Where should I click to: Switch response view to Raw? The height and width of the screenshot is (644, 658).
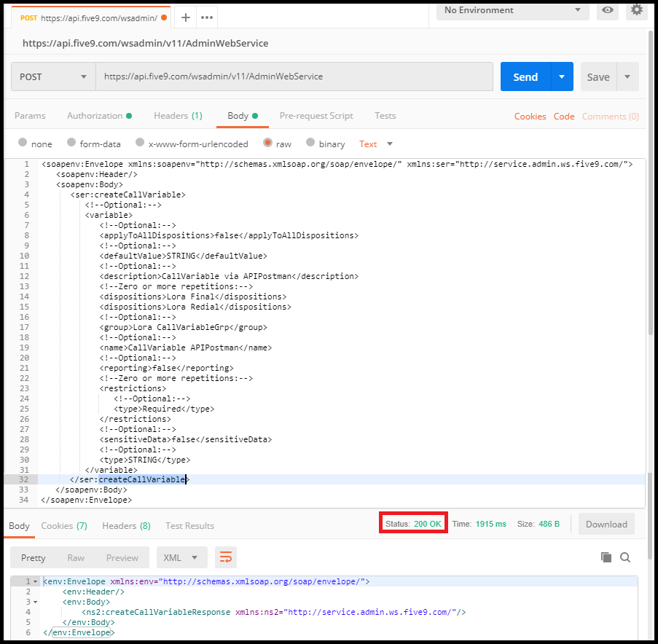click(x=76, y=557)
